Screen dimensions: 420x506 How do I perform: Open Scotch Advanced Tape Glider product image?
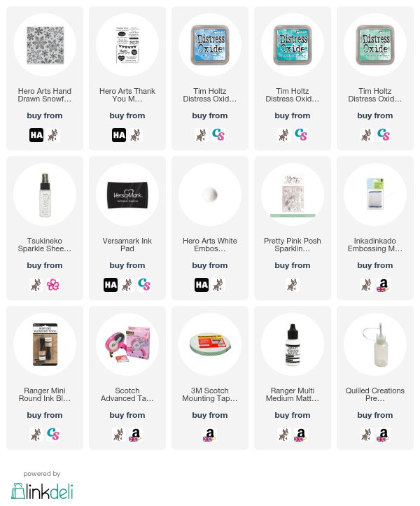(127, 344)
